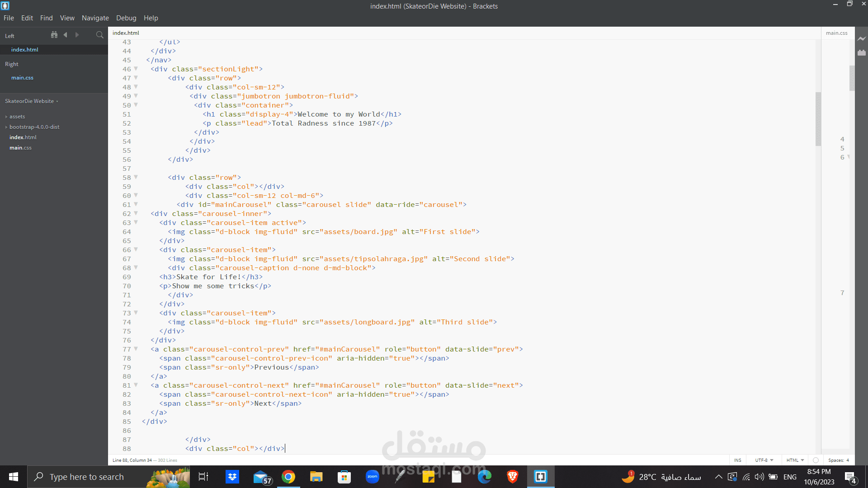Open the HTML language mode dropdown
The image size is (868, 488).
(x=795, y=460)
